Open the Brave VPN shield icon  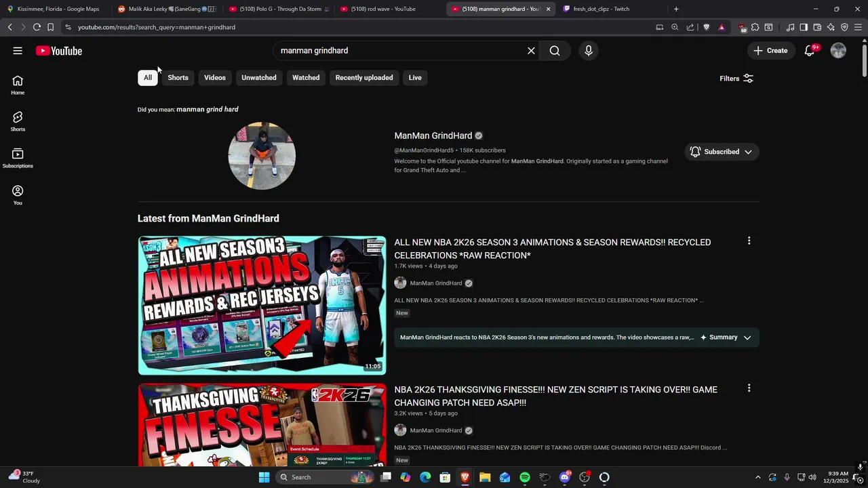(x=844, y=27)
